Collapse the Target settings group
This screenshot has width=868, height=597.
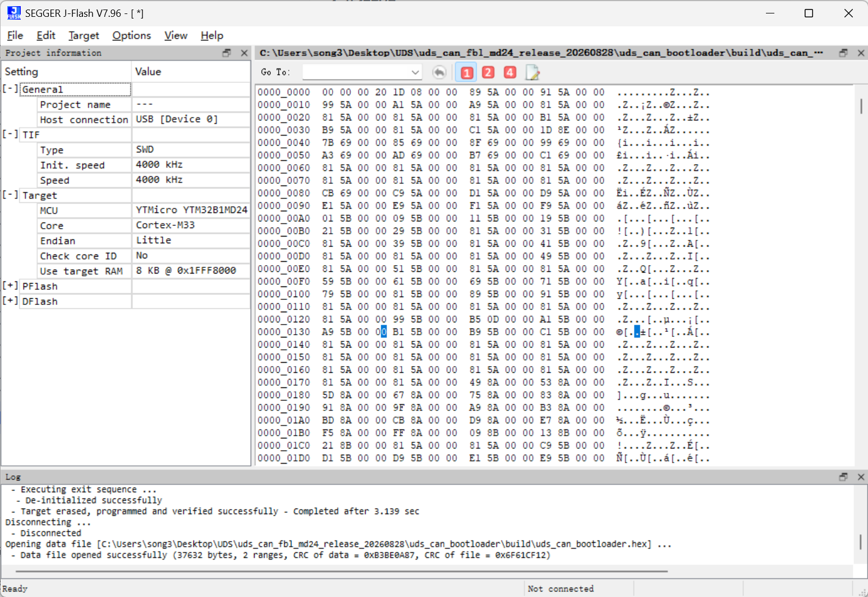pyautogui.click(x=10, y=195)
